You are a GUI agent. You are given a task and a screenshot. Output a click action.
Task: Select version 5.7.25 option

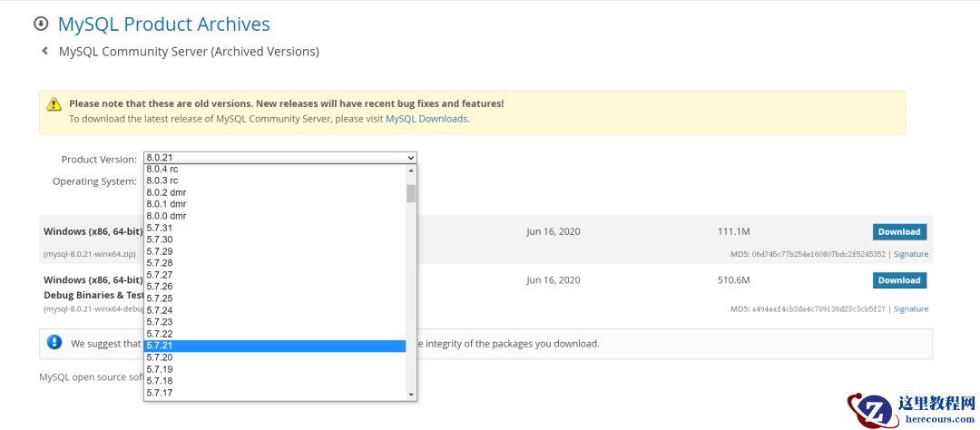[275, 298]
